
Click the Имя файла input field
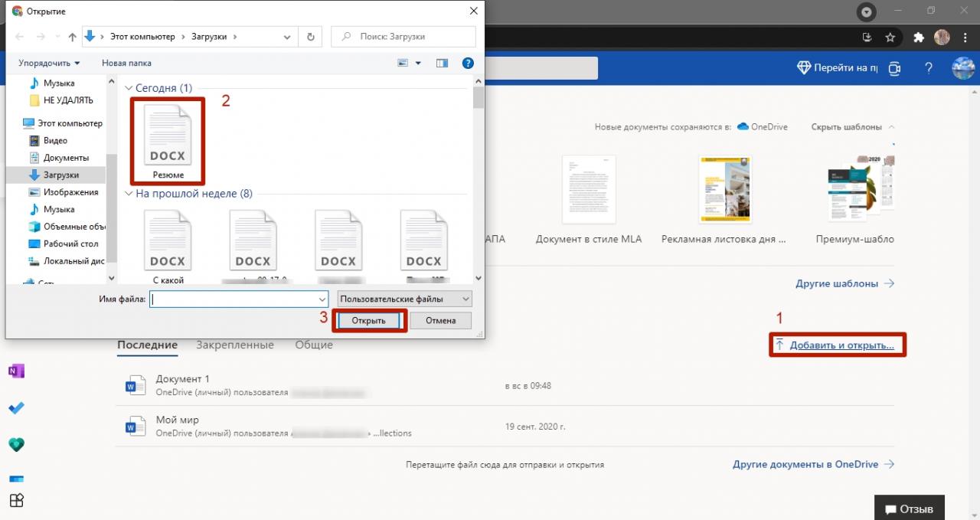pos(239,299)
